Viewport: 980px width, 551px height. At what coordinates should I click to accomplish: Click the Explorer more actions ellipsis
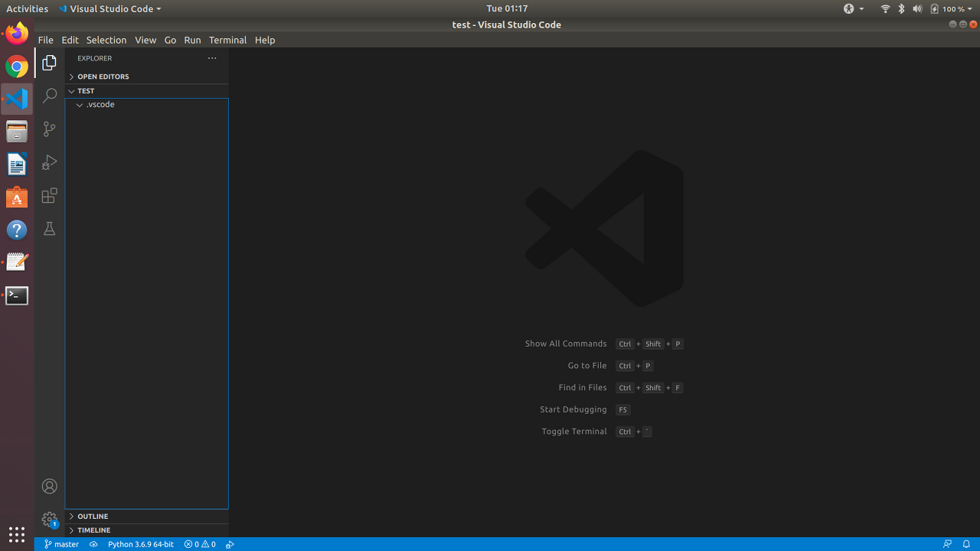[x=212, y=58]
